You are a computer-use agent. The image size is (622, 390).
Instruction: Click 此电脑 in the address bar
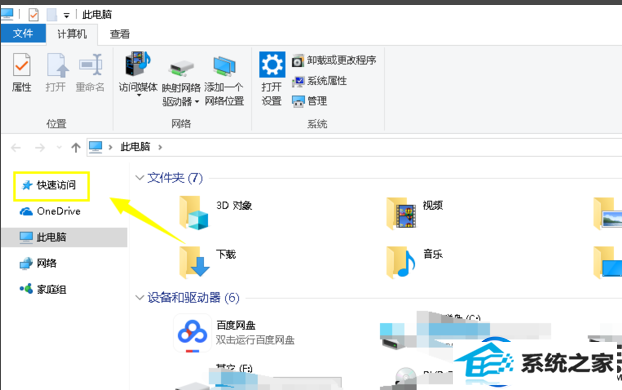pyautogui.click(x=135, y=147)
